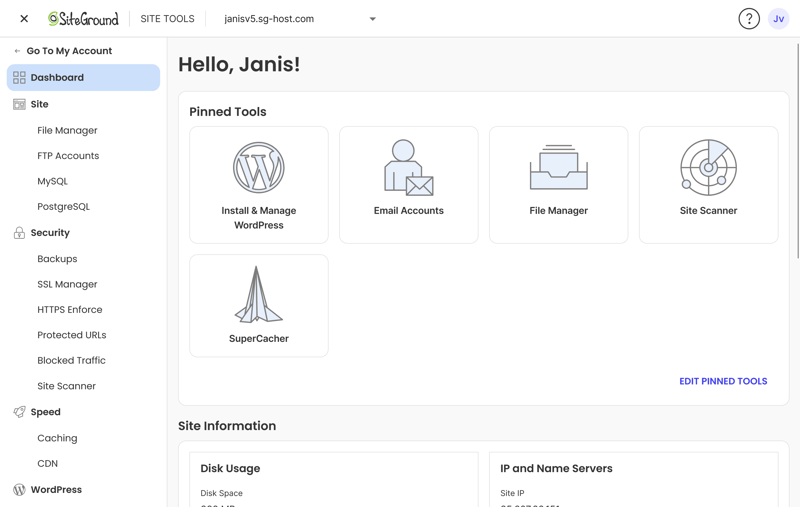Open File Manager in sidebar
This screenshot has width=800, height=507.
click(x=67, y=131)
